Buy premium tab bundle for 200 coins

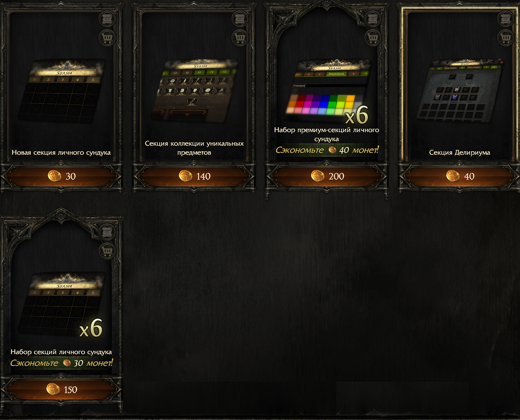(327, 176)
